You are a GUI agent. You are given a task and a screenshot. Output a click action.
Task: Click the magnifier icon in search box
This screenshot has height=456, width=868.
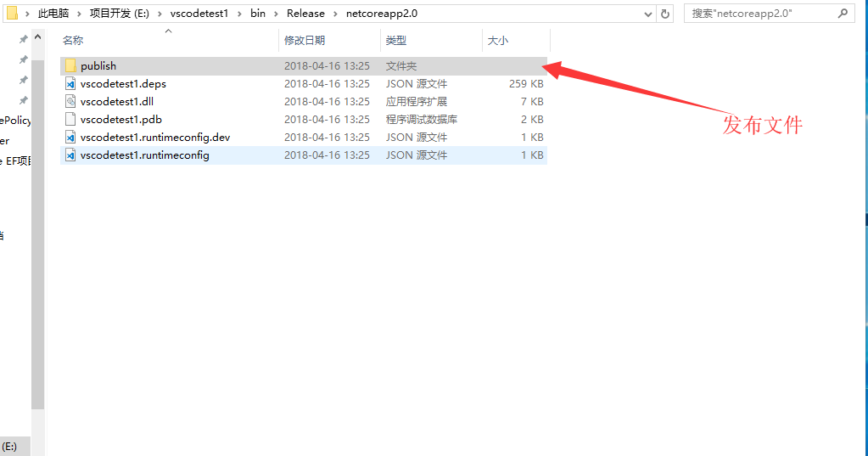tap(843, 14)
